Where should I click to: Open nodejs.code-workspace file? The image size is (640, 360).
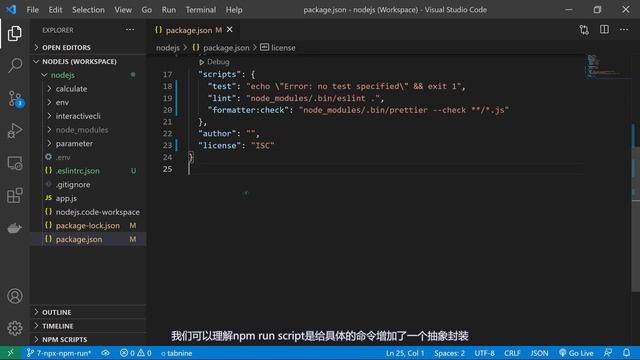coord(88,212)
